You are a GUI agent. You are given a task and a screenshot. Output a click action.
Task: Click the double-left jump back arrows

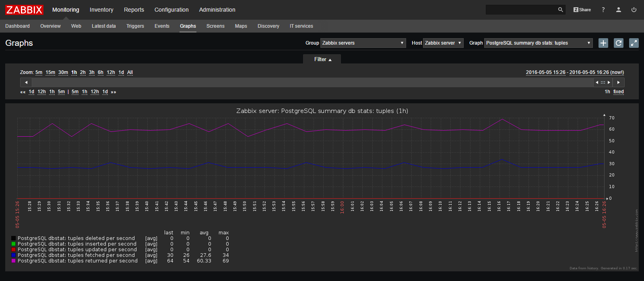(x=23, y=92)
